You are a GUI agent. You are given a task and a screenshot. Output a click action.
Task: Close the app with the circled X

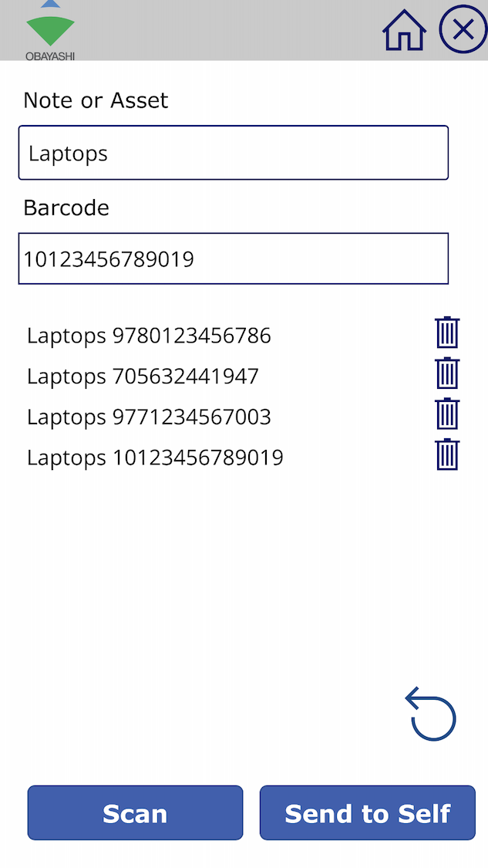tap(463, 29)
